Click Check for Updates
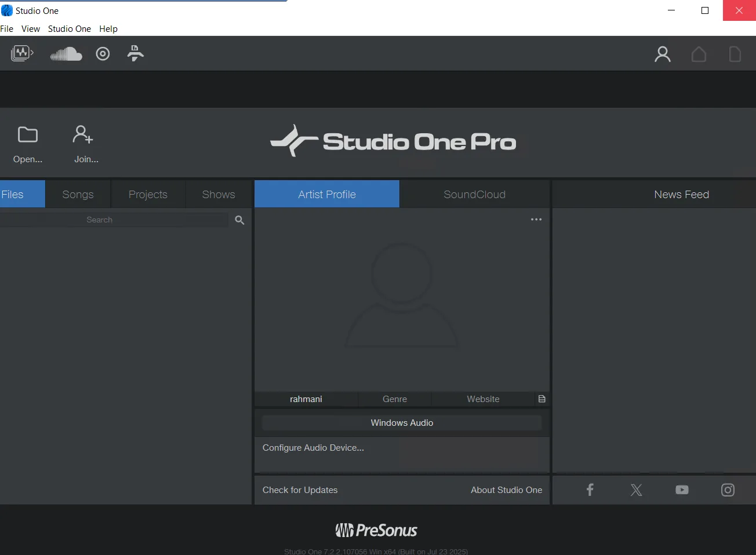The image size is (756, 555). click(x=300, y=490)
